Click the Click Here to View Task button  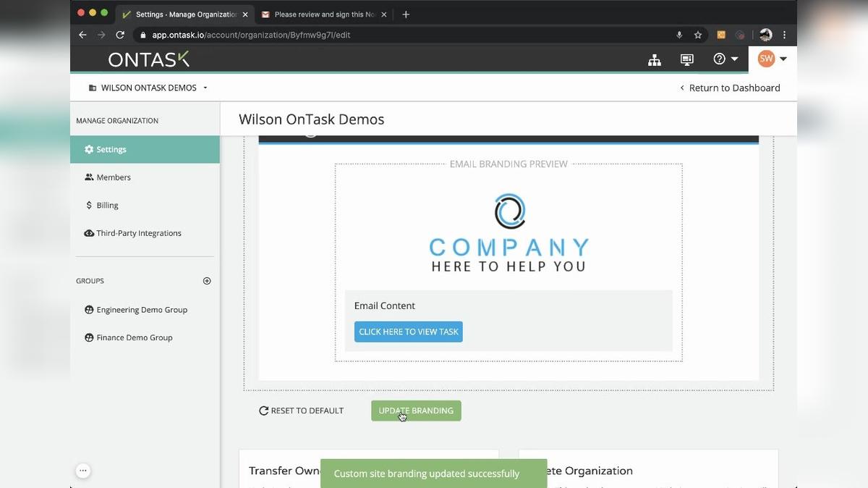[409, 332]
